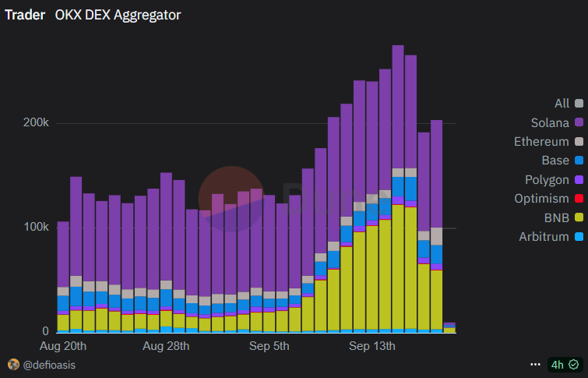Click the Trader chart title

coord(25,15)
